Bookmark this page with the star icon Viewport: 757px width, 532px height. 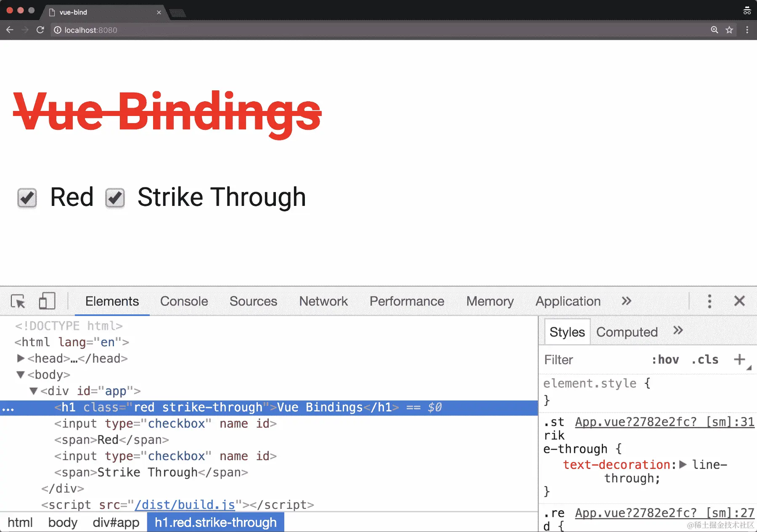[x=729, y=30]
